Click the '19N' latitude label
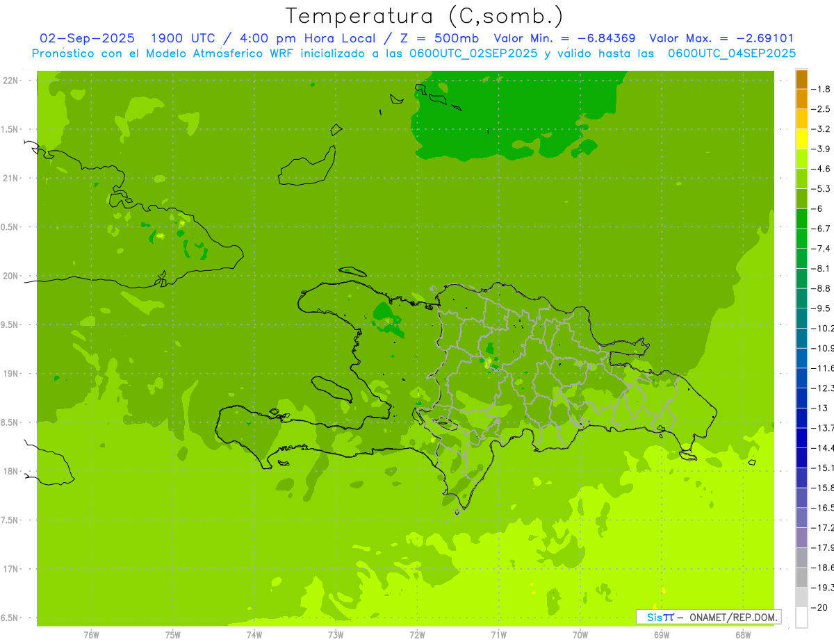 [x=11, y=374]
